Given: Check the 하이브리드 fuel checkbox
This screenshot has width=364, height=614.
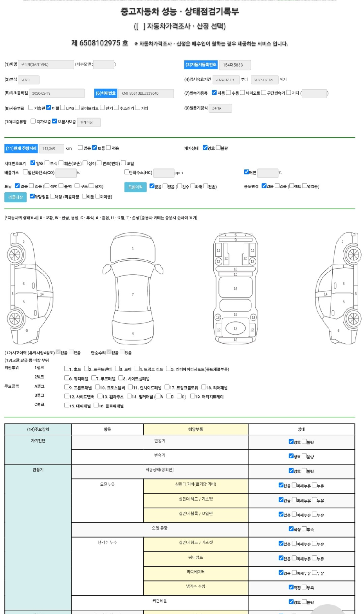Looking at the screenshot, I should tap(77, 108).
